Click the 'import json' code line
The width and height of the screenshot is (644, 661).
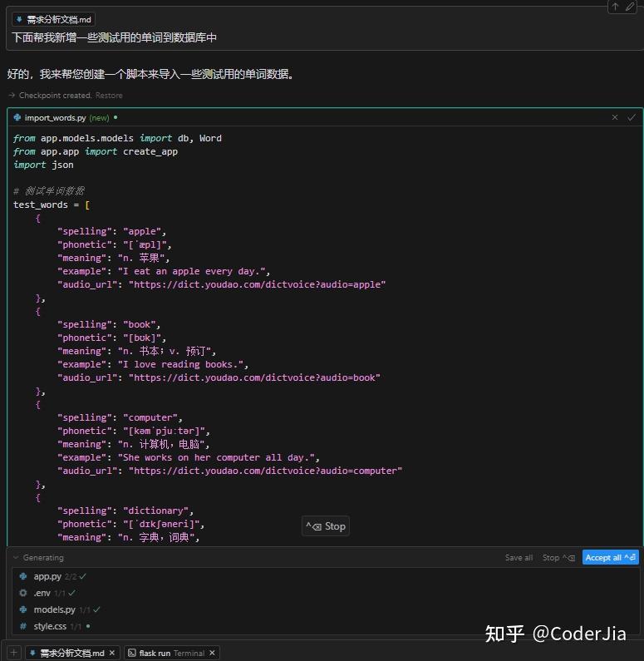click(x=43, y=165)
